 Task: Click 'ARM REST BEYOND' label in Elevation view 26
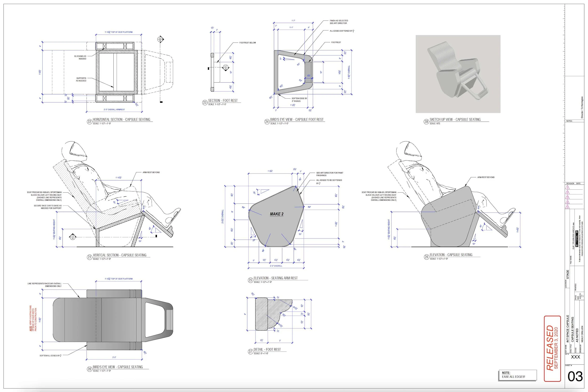486,177
